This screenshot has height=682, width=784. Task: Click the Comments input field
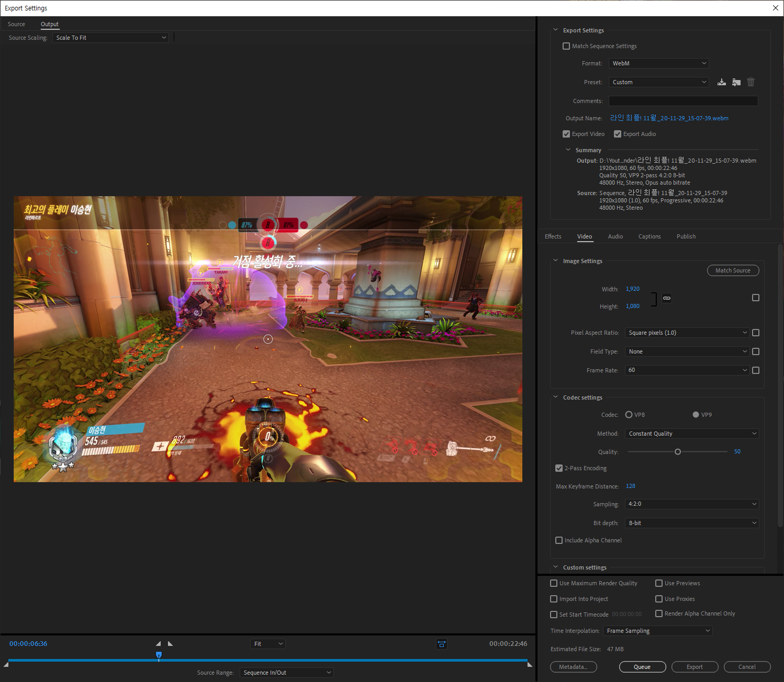tap(684, 101)
